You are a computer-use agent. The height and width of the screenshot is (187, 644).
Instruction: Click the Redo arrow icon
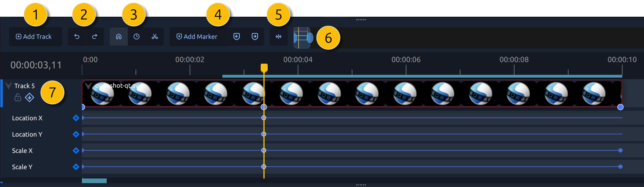95,36
